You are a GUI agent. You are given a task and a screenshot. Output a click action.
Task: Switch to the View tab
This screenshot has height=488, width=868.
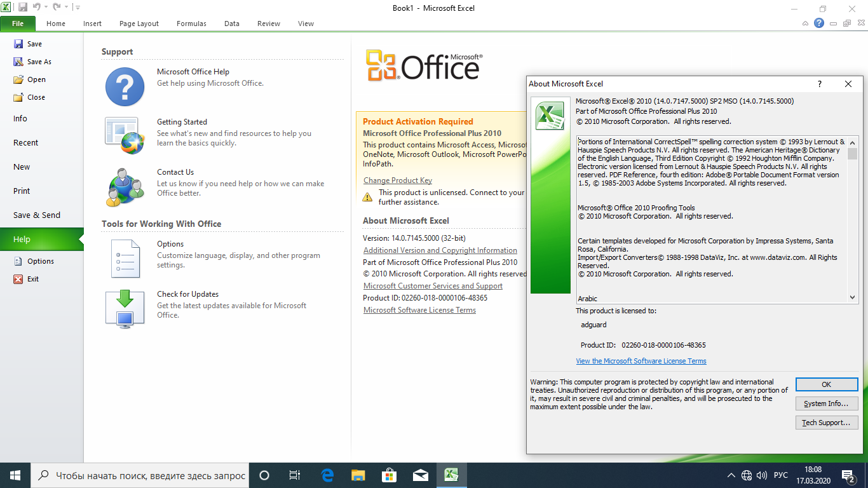click(x=306, y=24)
